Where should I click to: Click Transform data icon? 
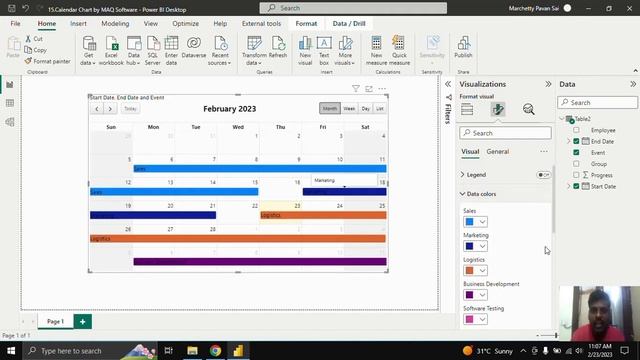pyautogui.click(x=254, y=51)
